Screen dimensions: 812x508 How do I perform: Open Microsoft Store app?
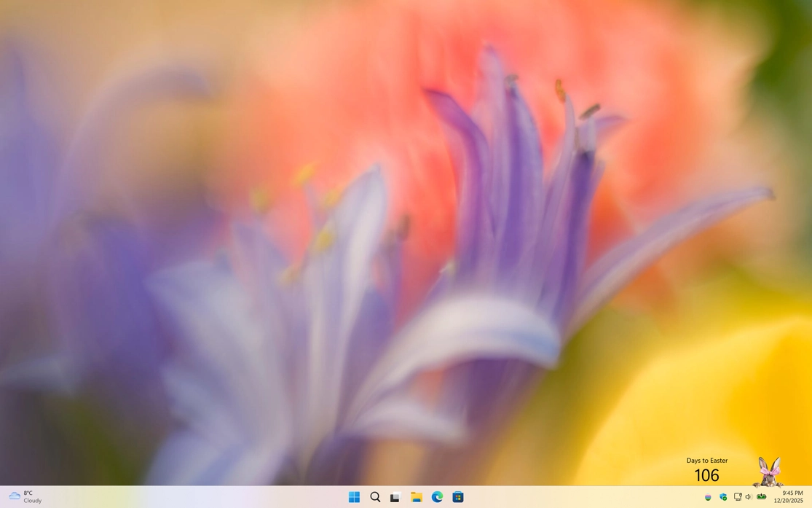click(458, 497)
